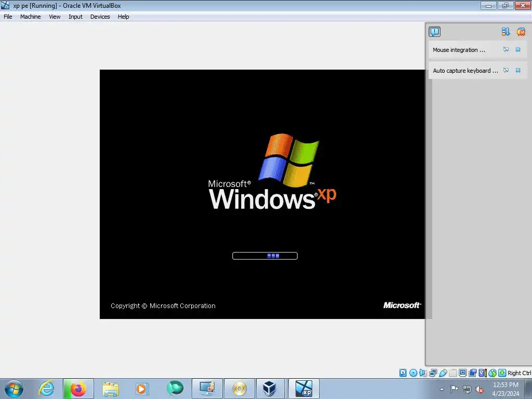Suppress the Mouse integration notification

[x=506, y=49]
